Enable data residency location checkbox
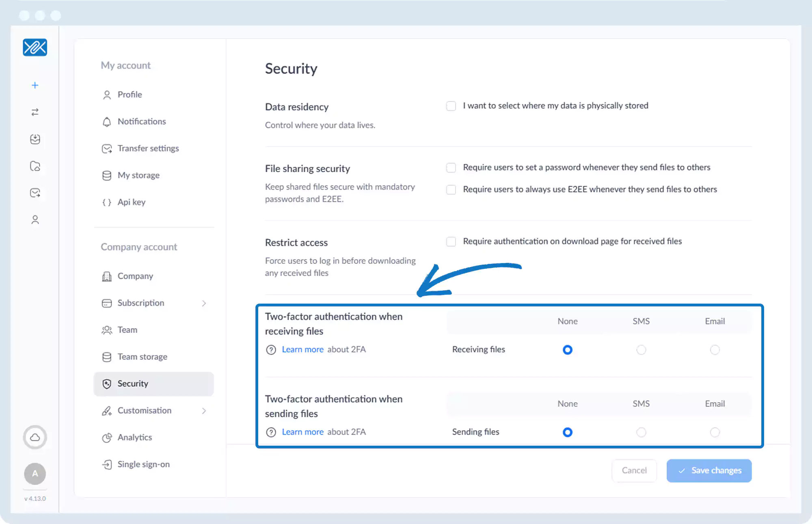812x524 pixels. [x=451, y=106]
